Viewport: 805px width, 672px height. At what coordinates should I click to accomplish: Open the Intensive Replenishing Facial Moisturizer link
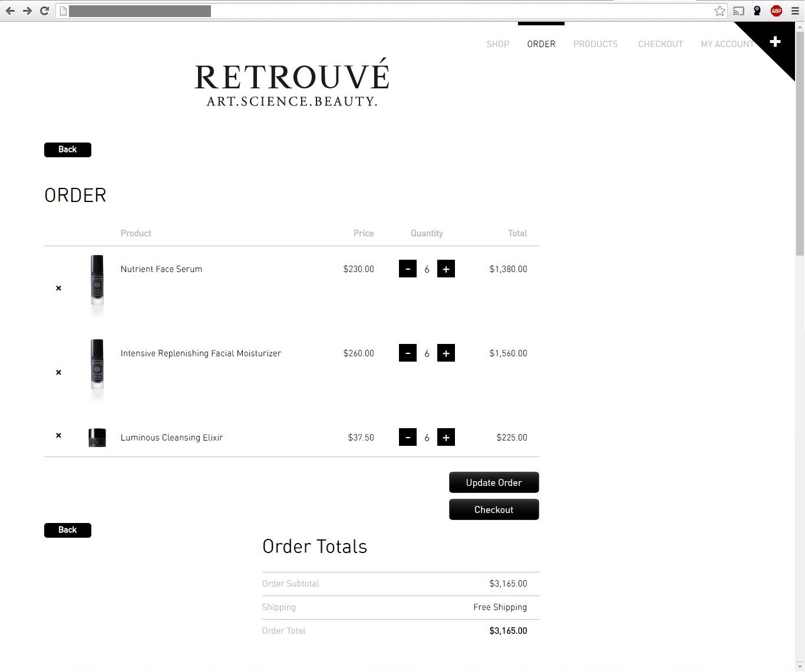(x=201, y=353)
